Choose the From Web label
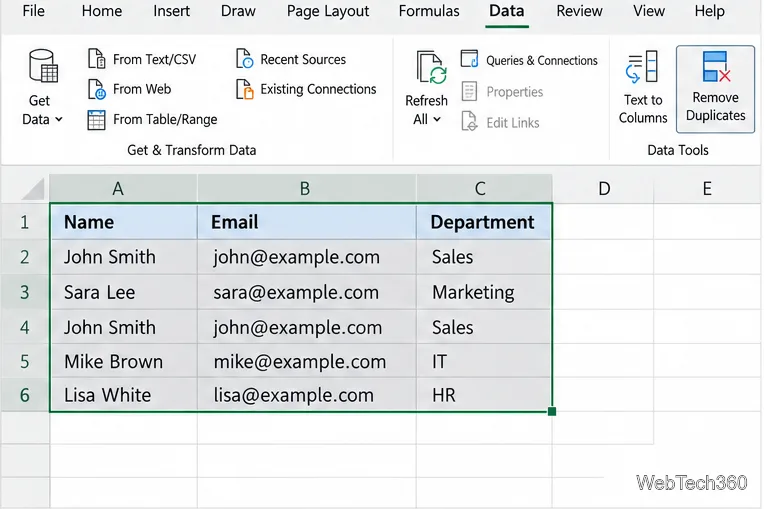The image size is (764, 509). point(142,89)
